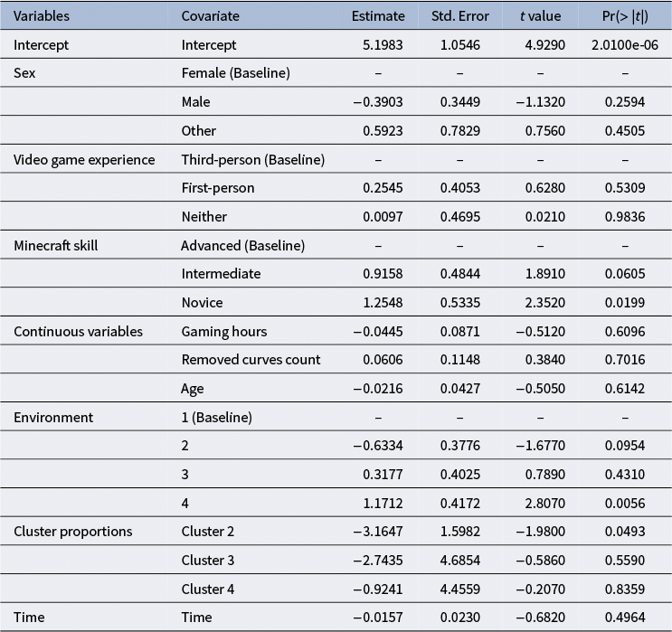This screenshot has height=632, width=672.
Task: Click the Cluster 3 std. error 4.6854
Action: [x=459, y=561]
